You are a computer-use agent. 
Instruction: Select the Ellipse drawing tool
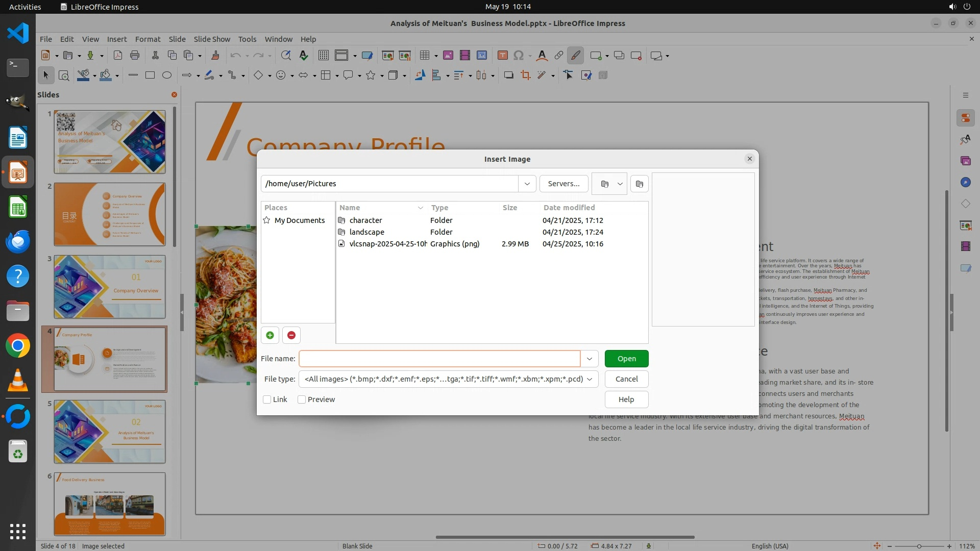166,76
